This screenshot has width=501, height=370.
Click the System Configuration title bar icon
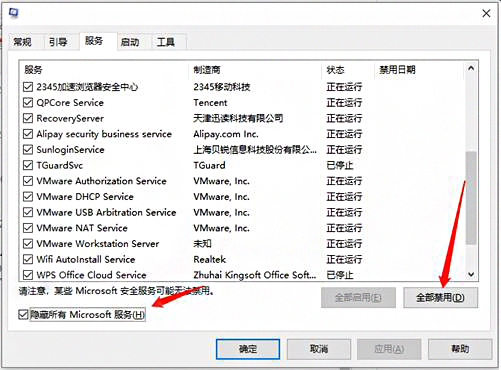tap(13, 13)
